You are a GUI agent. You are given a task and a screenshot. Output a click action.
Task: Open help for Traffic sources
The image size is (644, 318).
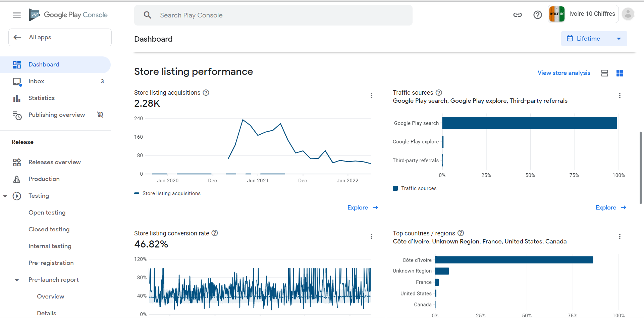pyautogui.click(x=439, y=93)
